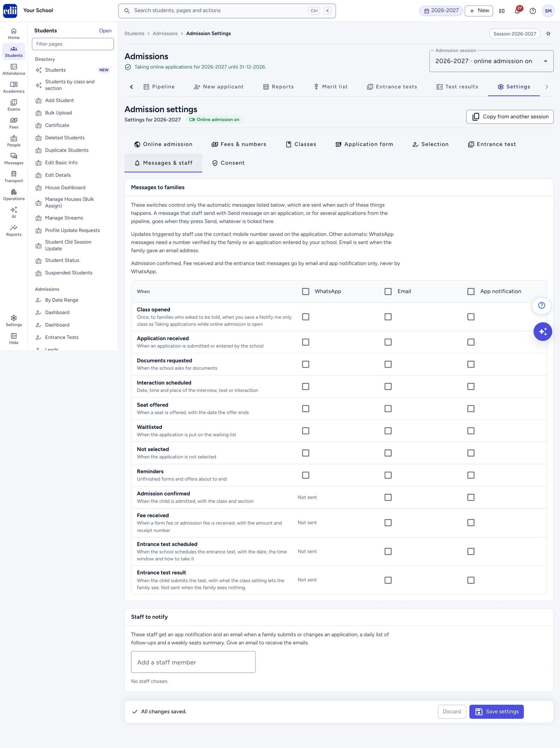Open Fees module in the left rail
This screenshot has height=748, width=560.
pyautogui.click(x=14, y=123)
